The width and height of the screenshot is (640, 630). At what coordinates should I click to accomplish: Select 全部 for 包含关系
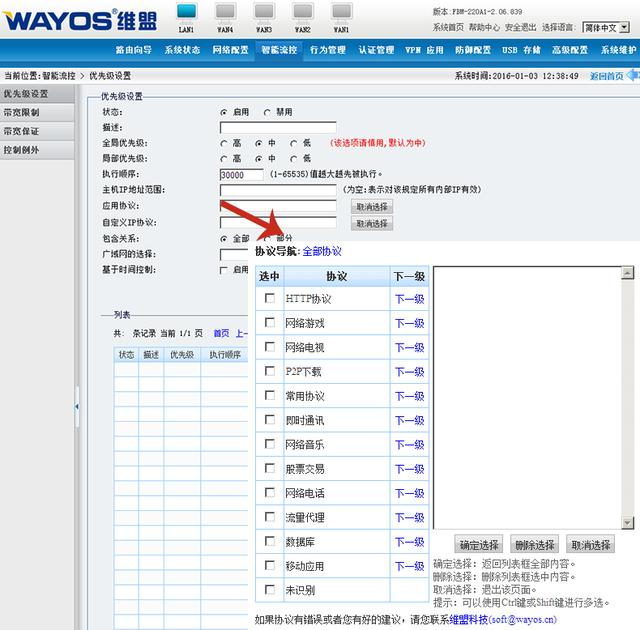tap(224, 239)
